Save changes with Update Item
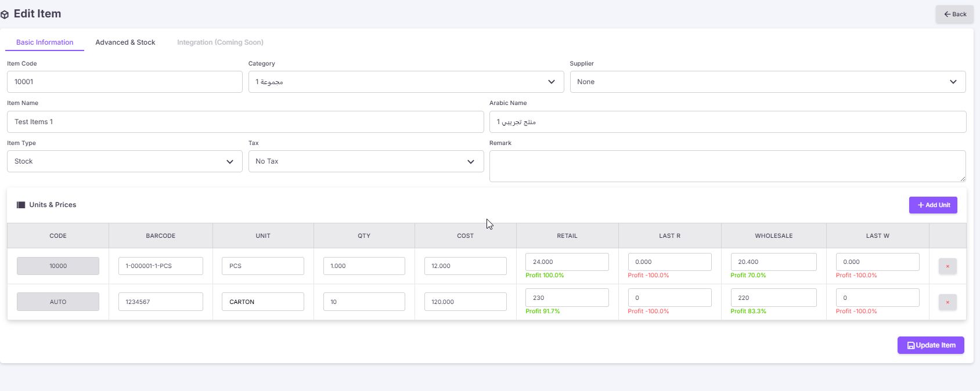Viewport: 980px width, 391px height. [x=931, y=345]
